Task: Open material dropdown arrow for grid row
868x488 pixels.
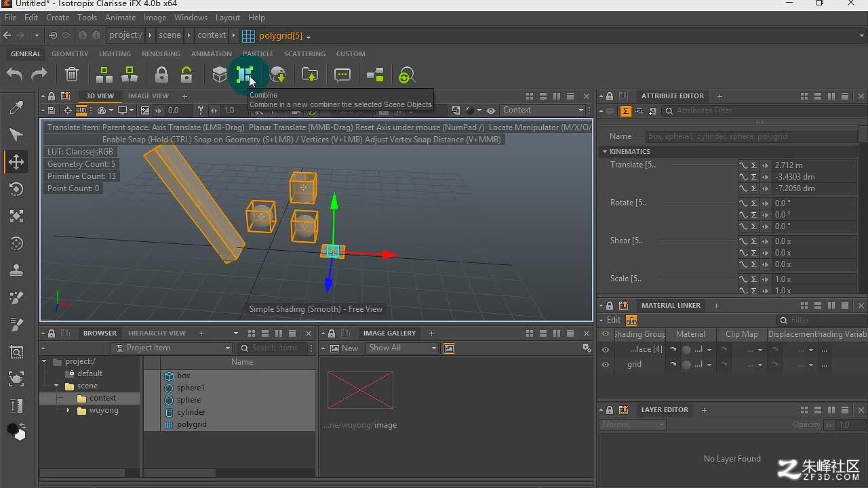Action: click(x=709, y=365)
